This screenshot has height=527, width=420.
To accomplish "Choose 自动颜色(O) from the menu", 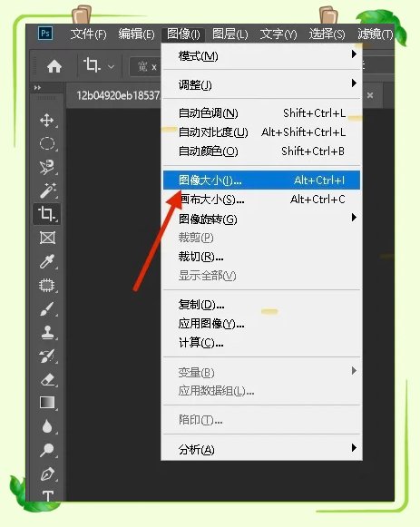I will click(x=261, y=151).
